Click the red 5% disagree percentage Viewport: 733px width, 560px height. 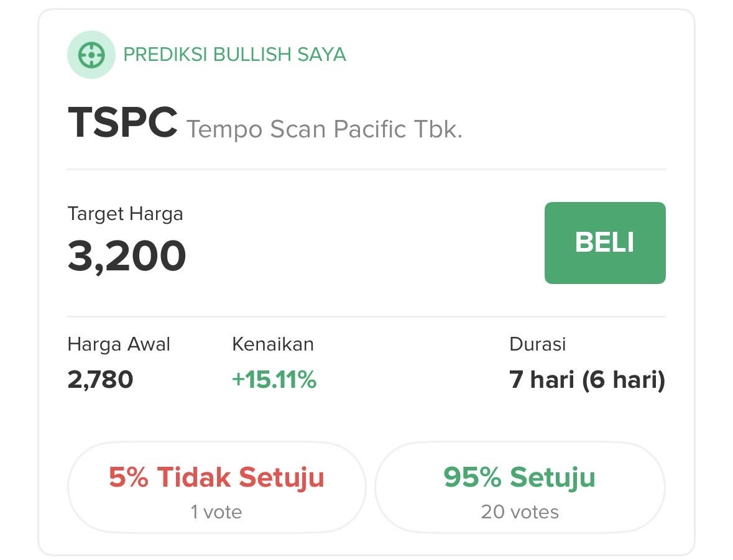point(129,477)
